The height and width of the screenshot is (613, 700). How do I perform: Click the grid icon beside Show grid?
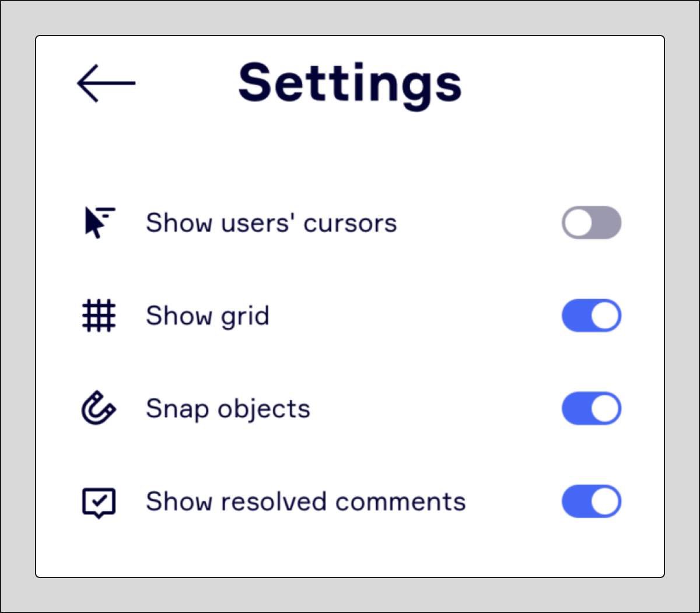[x=99, y=316]
